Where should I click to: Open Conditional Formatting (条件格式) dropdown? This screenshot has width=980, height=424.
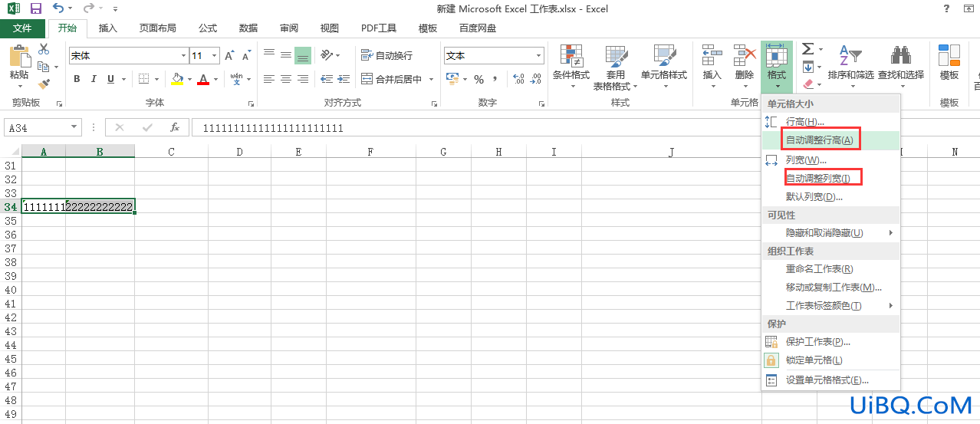(571, 67)
